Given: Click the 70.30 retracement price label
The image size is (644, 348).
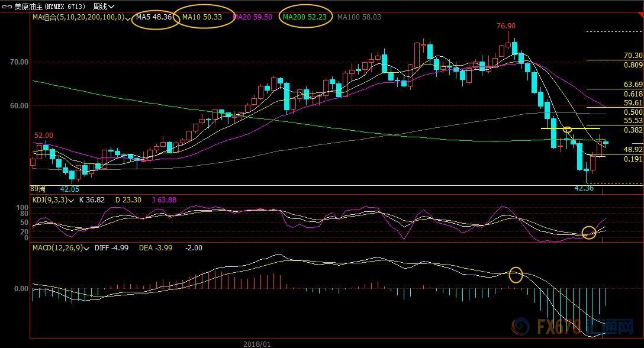Looking at the screenshot, I should click(x=633, y=56).
